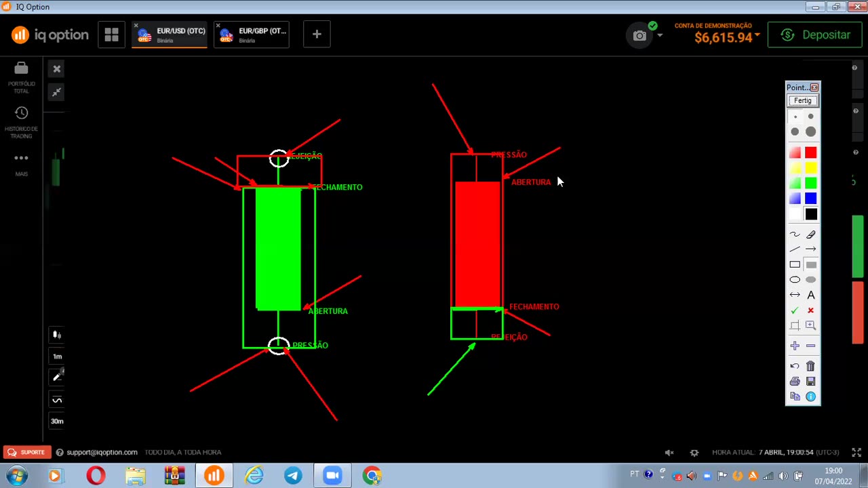868x488 pixels.
Task: Switch to the EUR/USD (OTC) tab
Action: tap(170, 35)
